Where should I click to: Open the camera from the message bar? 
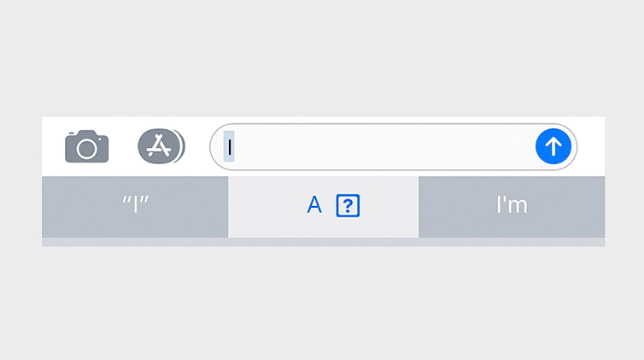pos(86,146)
